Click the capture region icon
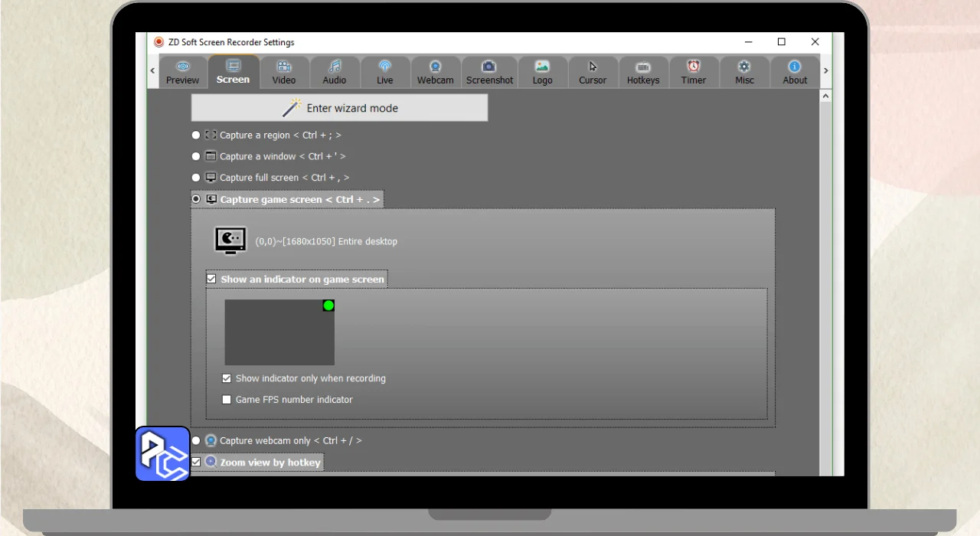This screenshot has height=536, width=980. (x=211, y=135)
